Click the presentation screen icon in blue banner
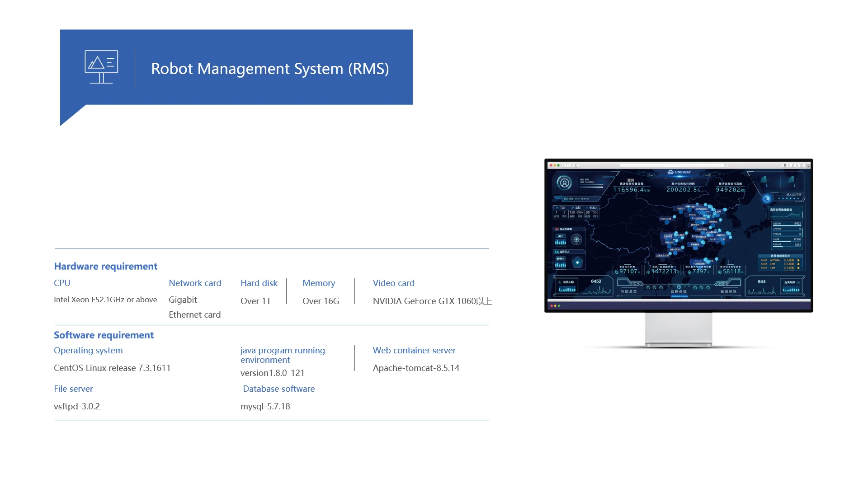 point(101,67)
